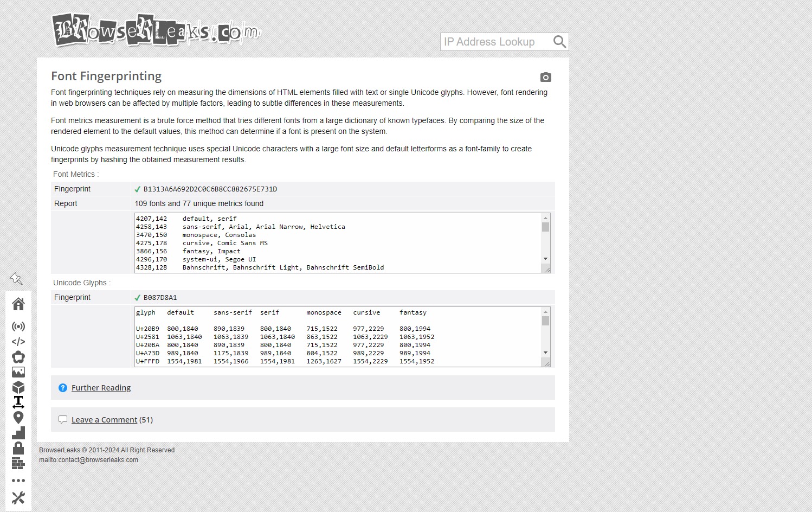Image resolution: width=812 pixels, height=512 pixels.
Task: Open the wrench tools icon in sidebar
Action: coord(18,498)
